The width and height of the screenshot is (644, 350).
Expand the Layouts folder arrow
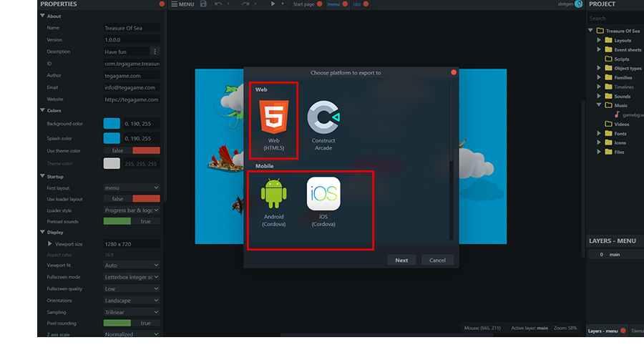(599, 40)
